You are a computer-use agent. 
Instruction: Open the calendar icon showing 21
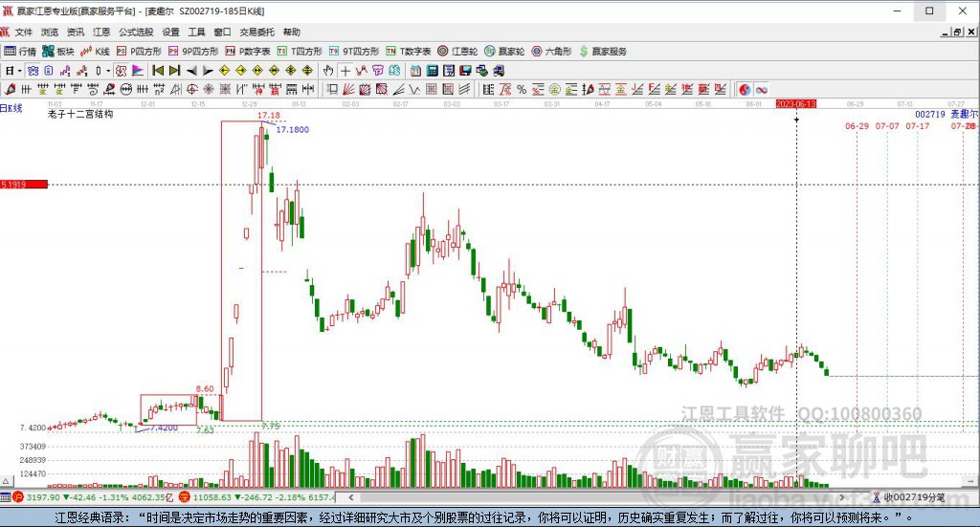pyautogui.click(x=415, y=71)
